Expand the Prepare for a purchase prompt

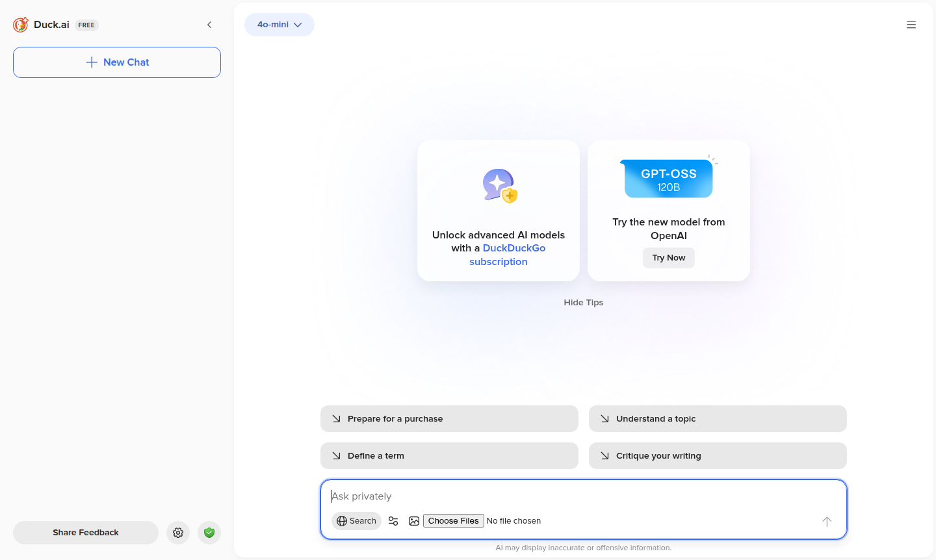[x=448, y=418]
